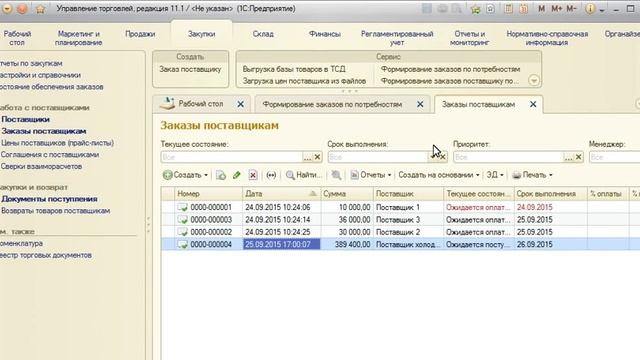Click the M- memory subtract button
Image resolution: width=640 pixels, height=360 pixels.
click(x=571, y=9)
